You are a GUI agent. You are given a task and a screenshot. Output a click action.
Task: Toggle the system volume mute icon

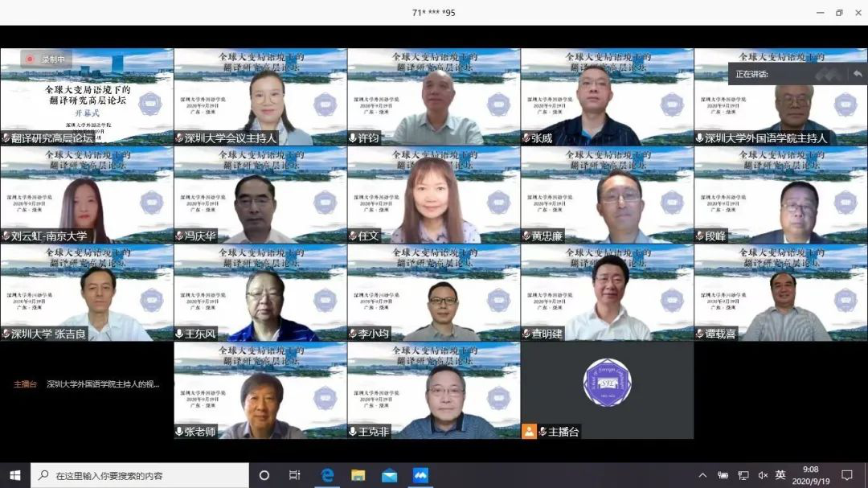[x=763, y=475]
